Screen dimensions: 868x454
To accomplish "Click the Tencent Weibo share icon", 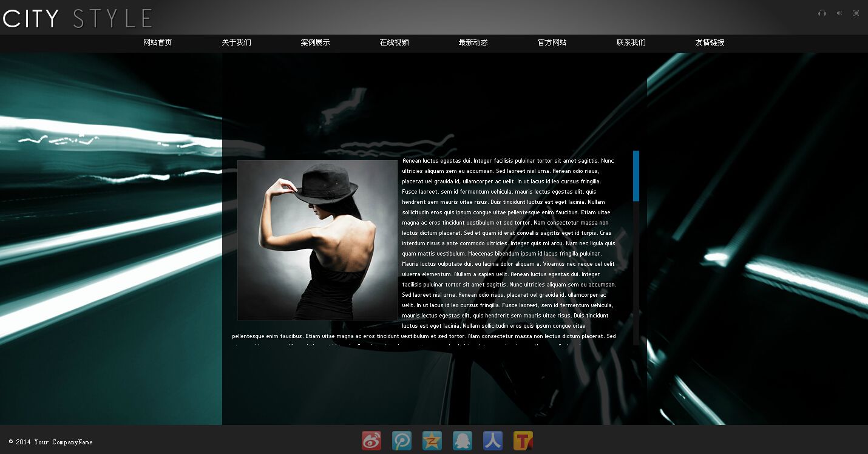I will pyautogui.click(x=402, y=441).
